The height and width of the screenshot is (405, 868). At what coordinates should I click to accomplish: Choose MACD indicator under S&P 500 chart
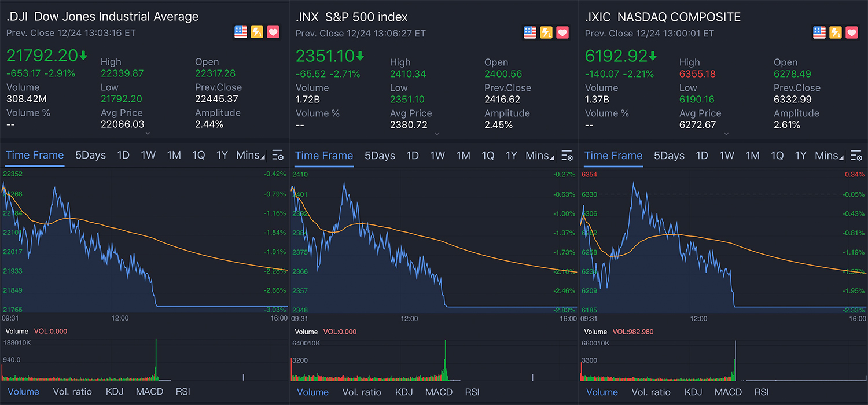pos(439,392)
